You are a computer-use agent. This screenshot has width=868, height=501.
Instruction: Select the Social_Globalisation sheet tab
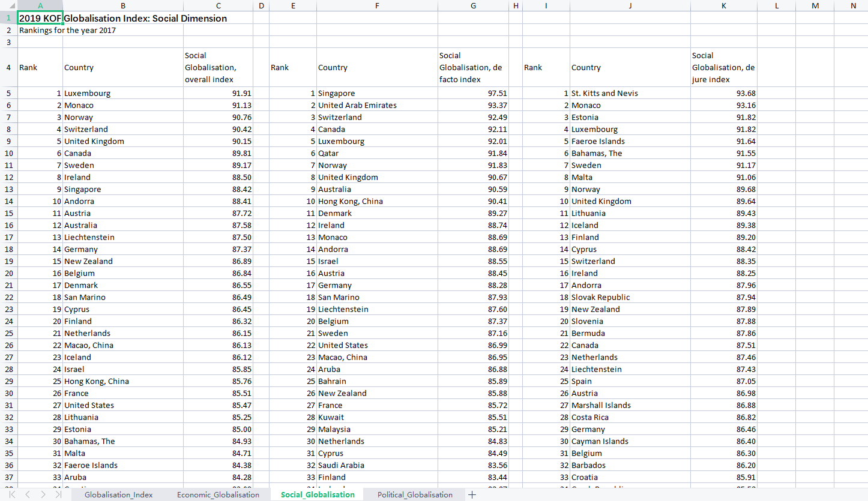coord(318,494)
